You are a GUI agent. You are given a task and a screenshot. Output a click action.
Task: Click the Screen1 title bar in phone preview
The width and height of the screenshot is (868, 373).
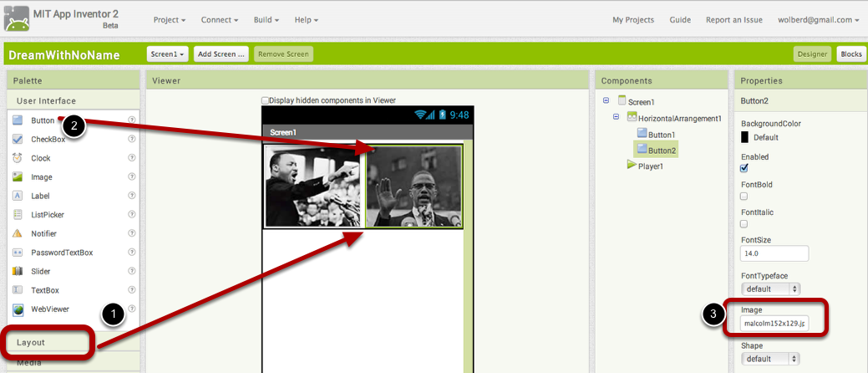368,132
